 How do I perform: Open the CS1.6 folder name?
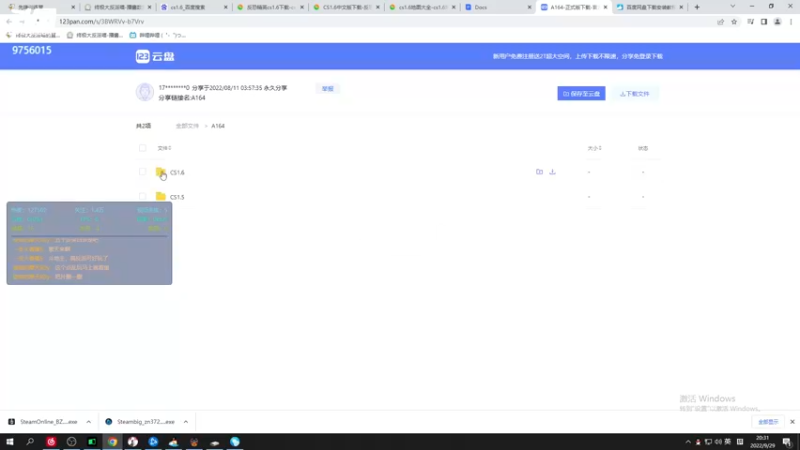[177, 172]
